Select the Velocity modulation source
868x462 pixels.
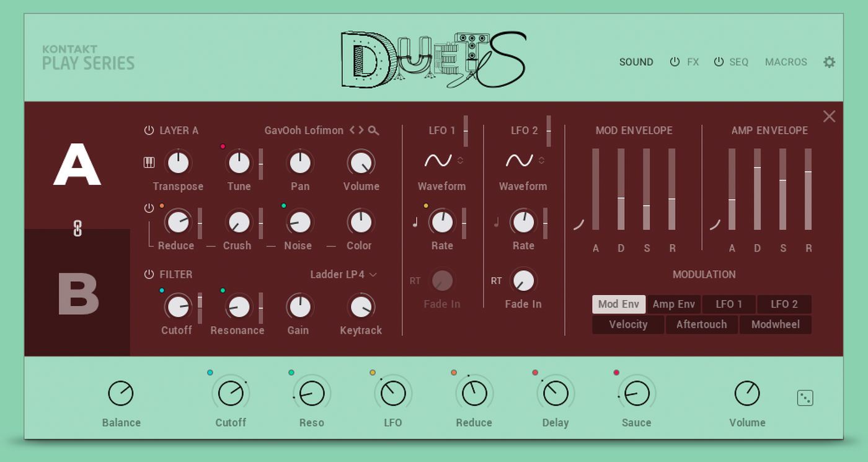628,324
